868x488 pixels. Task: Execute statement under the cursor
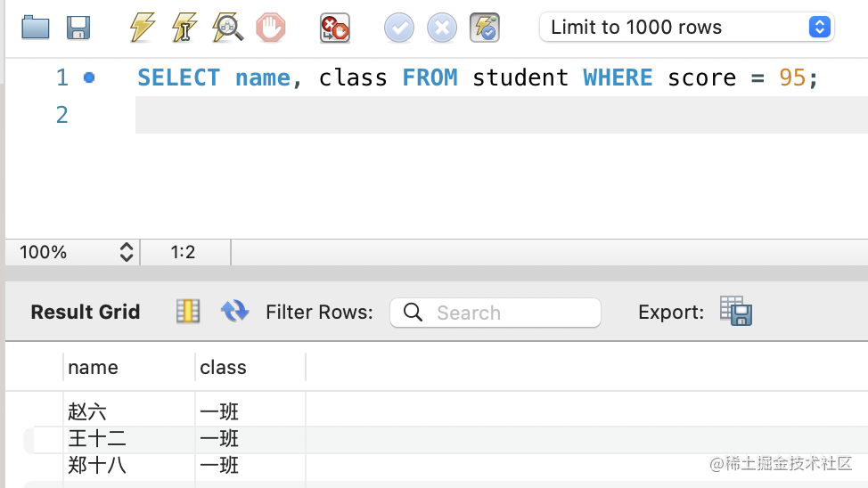pos(184,28)
